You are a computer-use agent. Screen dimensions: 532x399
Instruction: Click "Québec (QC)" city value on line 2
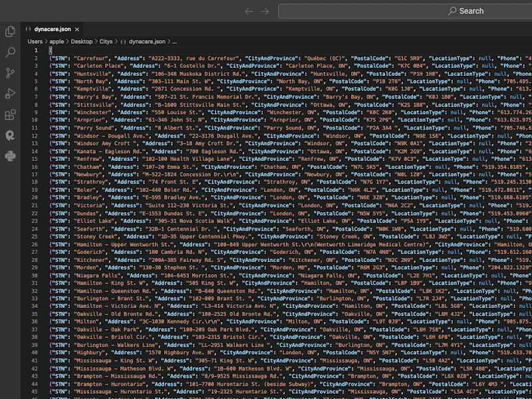pos(325,59)
